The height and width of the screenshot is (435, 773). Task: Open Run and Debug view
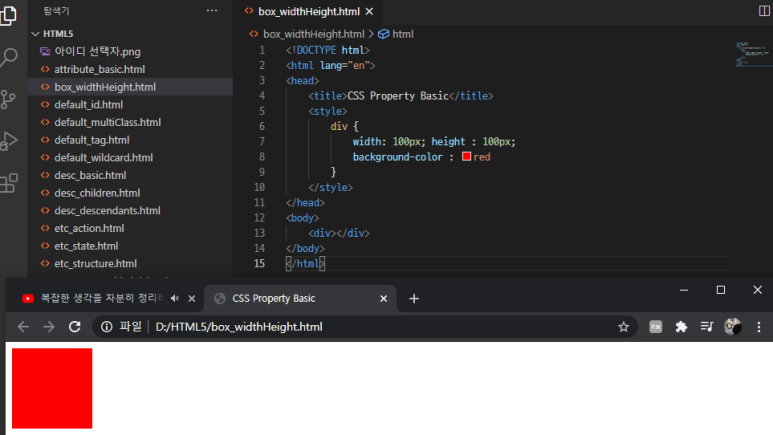click(x=8, y=141)
